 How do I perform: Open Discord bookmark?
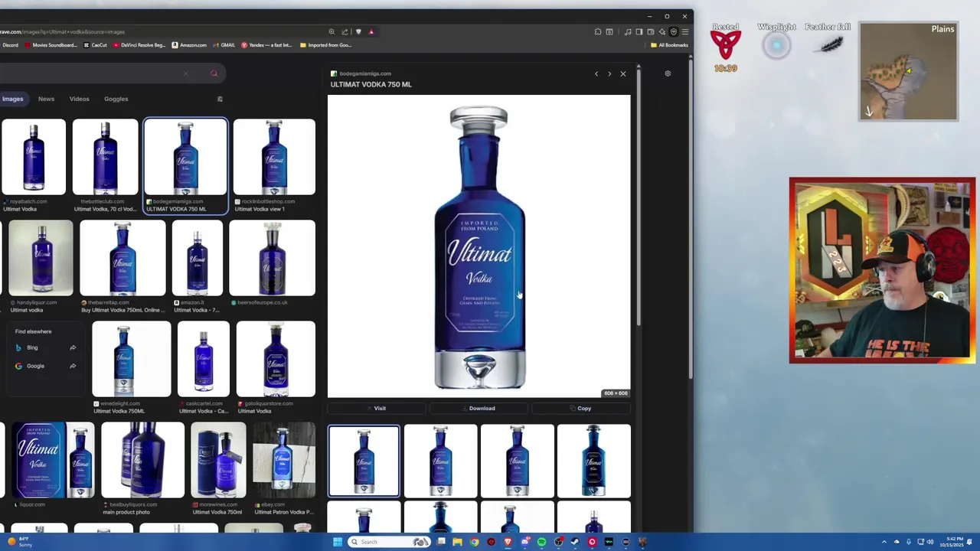[8, 45]
